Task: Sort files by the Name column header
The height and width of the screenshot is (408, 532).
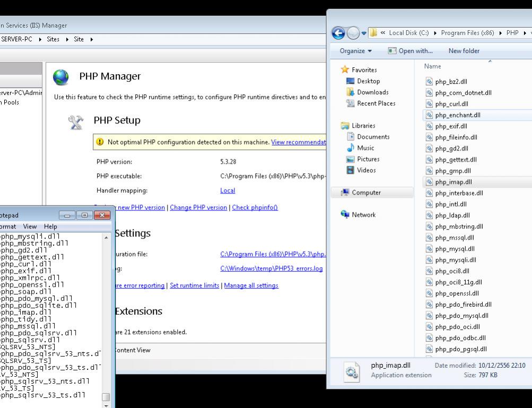Action: (x=433, y=66)
